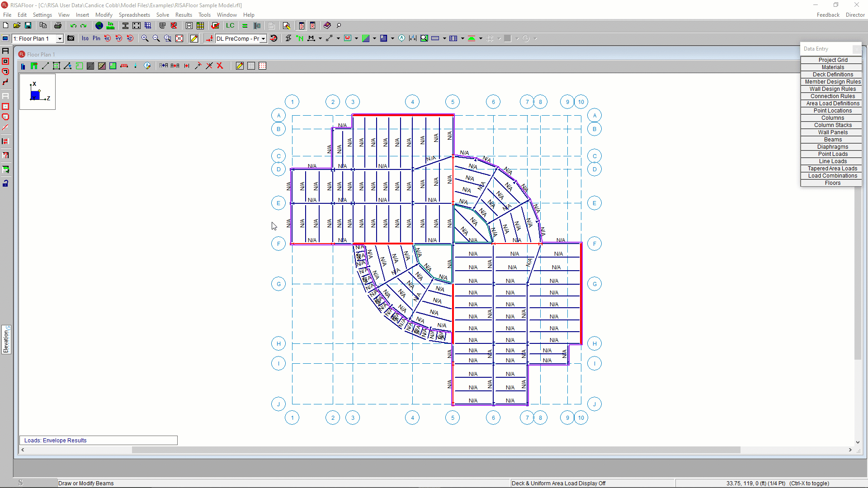868x488 pixels.
Task: Click the Print icon
Action: click(x=57, y=26)
